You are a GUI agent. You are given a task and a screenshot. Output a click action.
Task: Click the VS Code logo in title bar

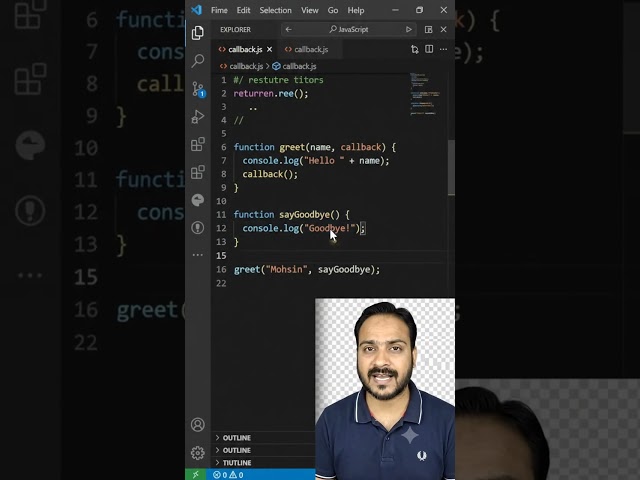coord(196,10)
